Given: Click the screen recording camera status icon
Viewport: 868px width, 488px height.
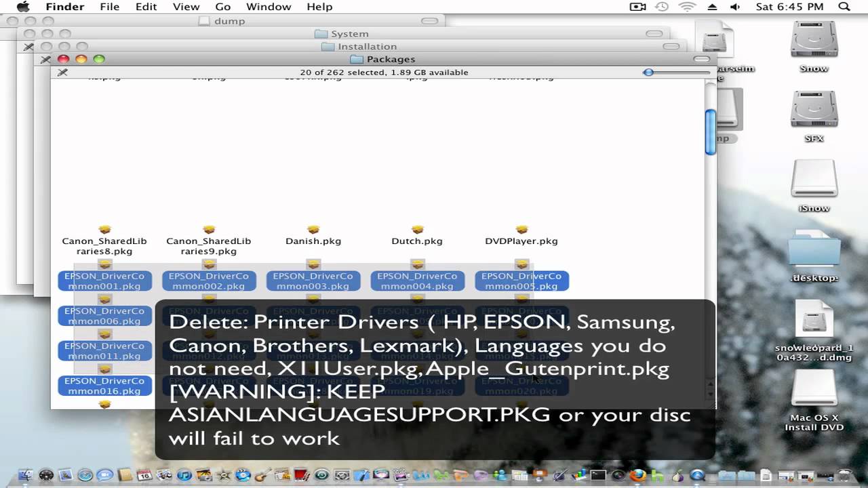Looking at the screenshot, I should coord(637,7).
